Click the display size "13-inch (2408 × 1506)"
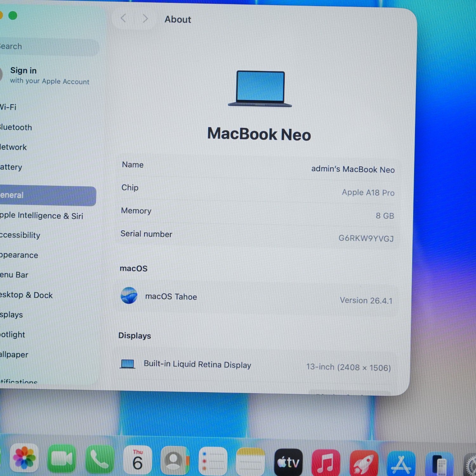This screenshot has width=476, height=476. click(348, 367)
